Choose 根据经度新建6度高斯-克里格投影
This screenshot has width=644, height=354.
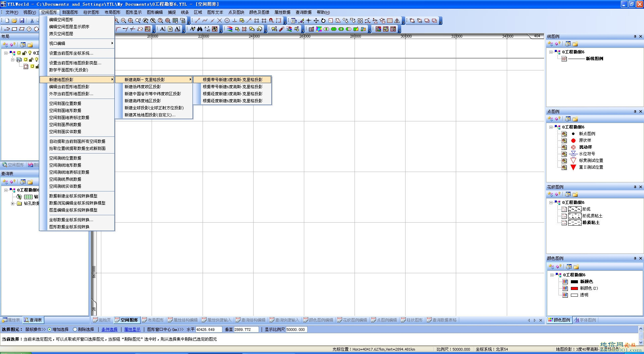click(232, 101)
